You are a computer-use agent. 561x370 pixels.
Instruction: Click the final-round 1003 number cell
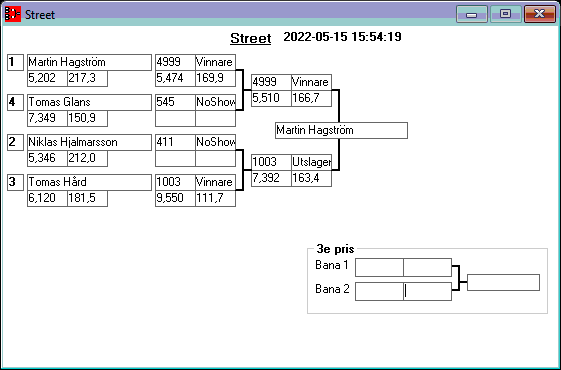[271, 162]
